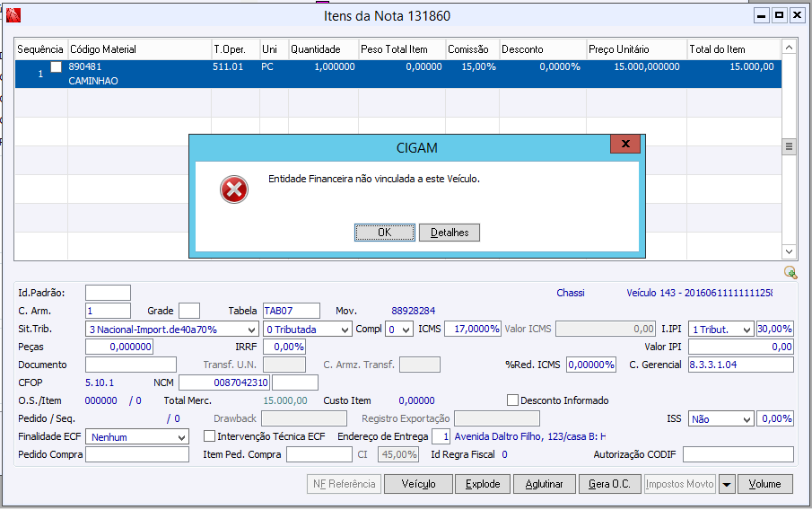Tick the checkbox in row 890481

click(x=56, y=66)
